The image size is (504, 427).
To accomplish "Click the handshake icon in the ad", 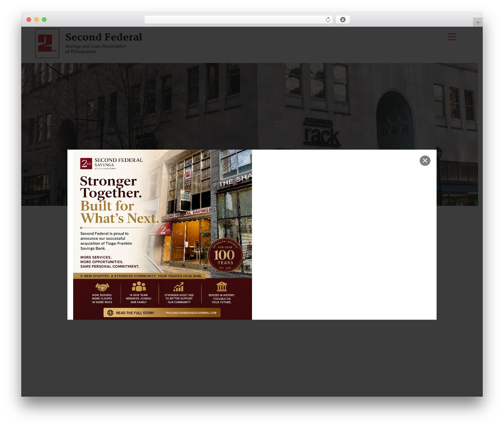I will point(102,287).
